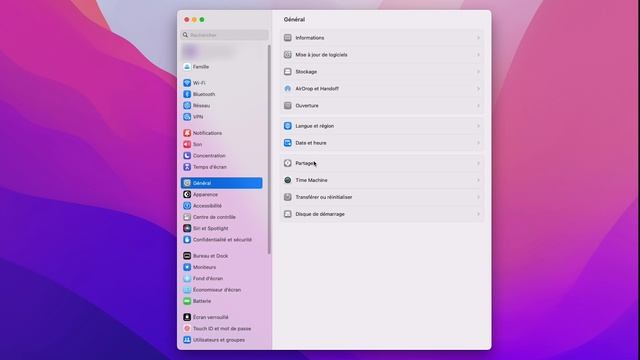Click the AirDrop et Handoff row icon
This screenshot has width=640, height=360.
(x=288, y=89)
